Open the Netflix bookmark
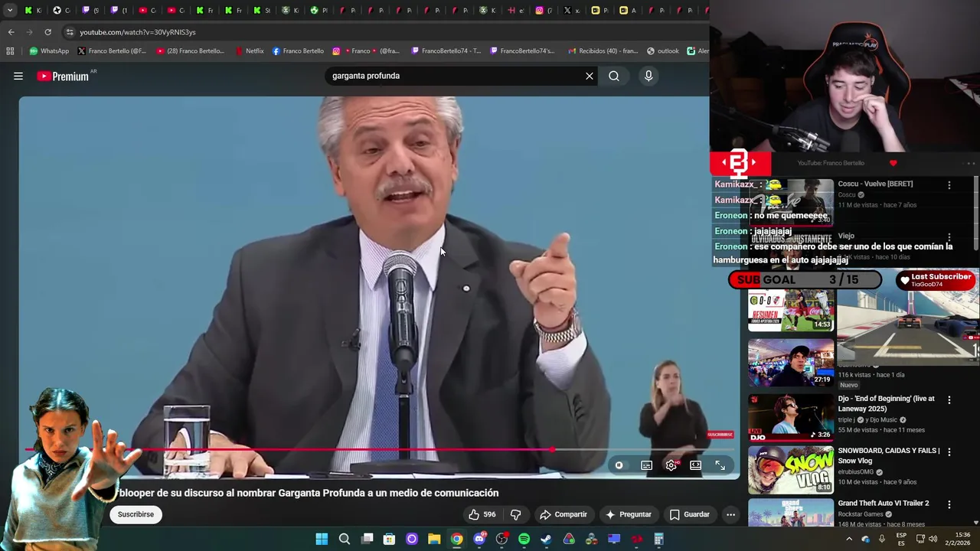This screenshot has width=980, height=551. click(250, 51)
